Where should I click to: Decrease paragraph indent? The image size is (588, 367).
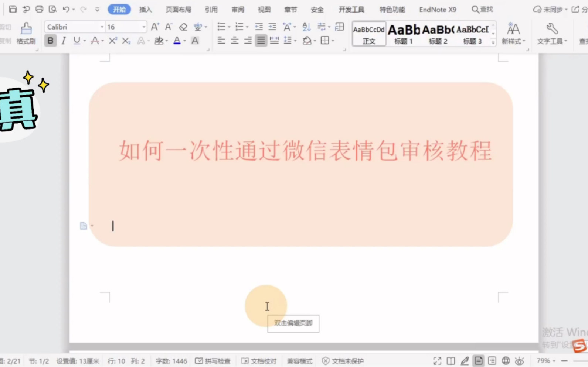pyautogui.click(x=259, y=27)
